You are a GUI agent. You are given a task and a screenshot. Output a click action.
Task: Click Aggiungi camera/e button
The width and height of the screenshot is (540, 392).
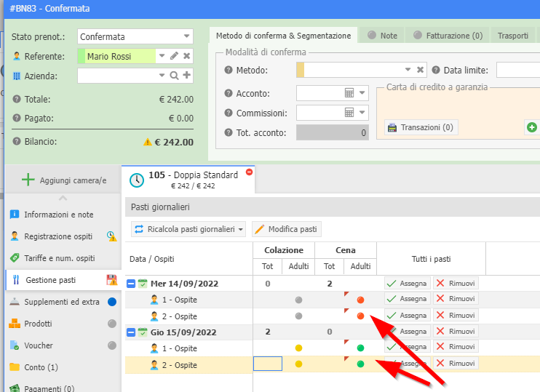coord(63,180)
